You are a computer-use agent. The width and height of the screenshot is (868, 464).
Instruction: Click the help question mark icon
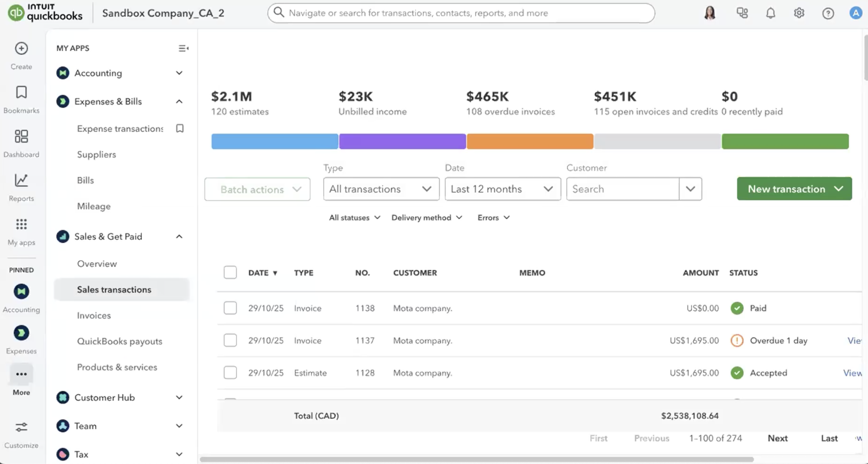pyautogui.click(x=828, y=13)
